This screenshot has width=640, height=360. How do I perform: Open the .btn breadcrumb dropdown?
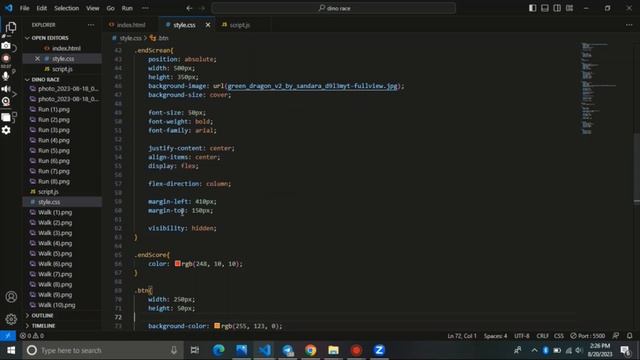pyautogui.click(x=159, y=38)
